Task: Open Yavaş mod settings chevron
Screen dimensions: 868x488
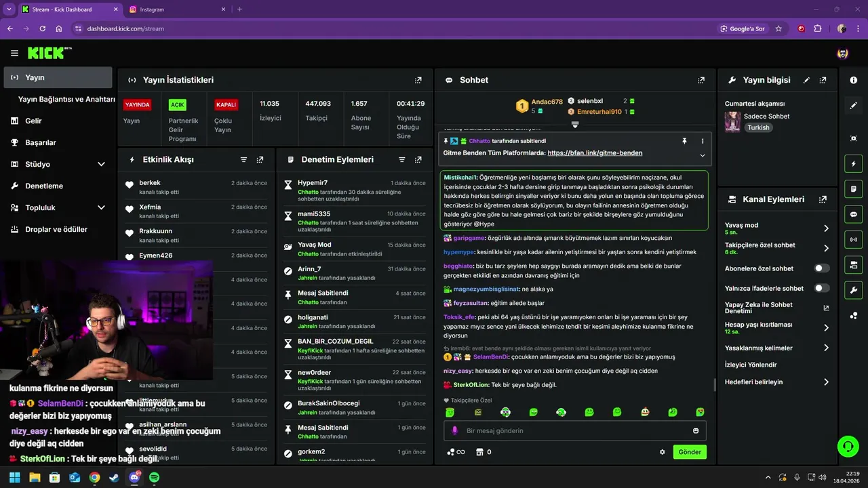Action: (826, 228)
